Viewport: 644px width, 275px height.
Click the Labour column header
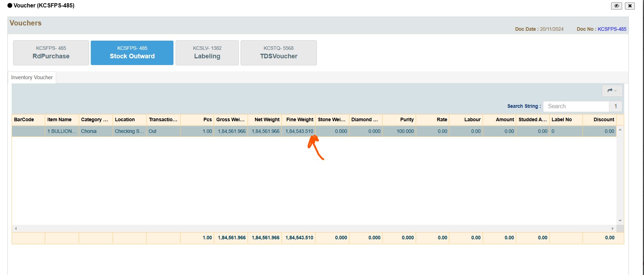[466, 119]
